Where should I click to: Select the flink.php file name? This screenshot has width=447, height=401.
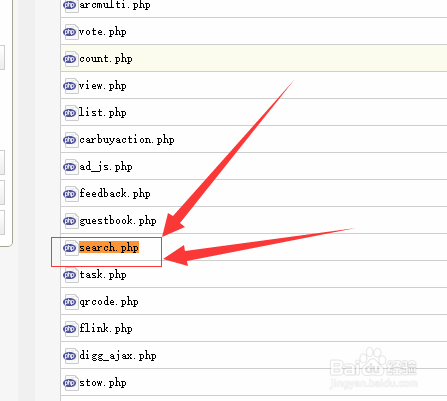pyautogui.click(x=106, y=329)
